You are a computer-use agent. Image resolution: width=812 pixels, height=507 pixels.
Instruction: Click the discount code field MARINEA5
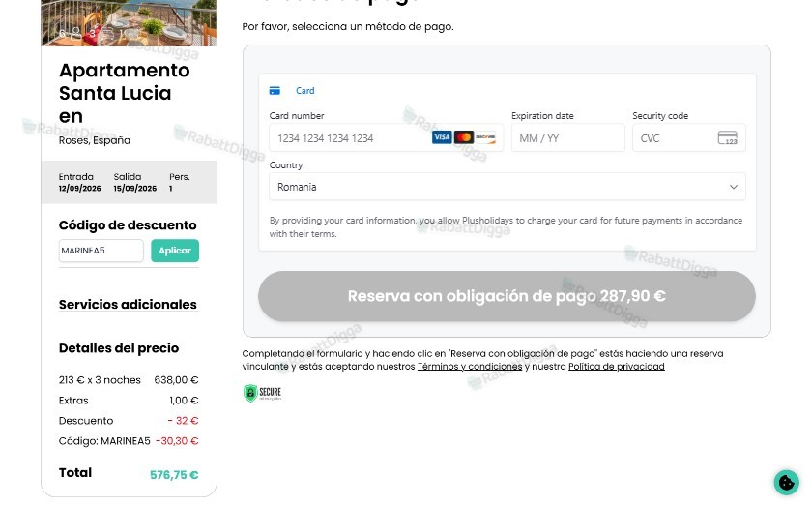pos(101,251)
